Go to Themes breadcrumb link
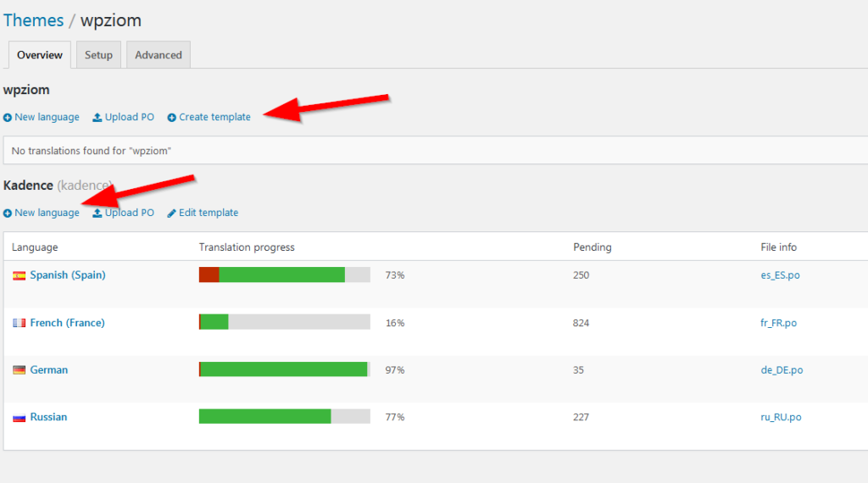Viewport: 868px width, 483px height. click(33, 19)
